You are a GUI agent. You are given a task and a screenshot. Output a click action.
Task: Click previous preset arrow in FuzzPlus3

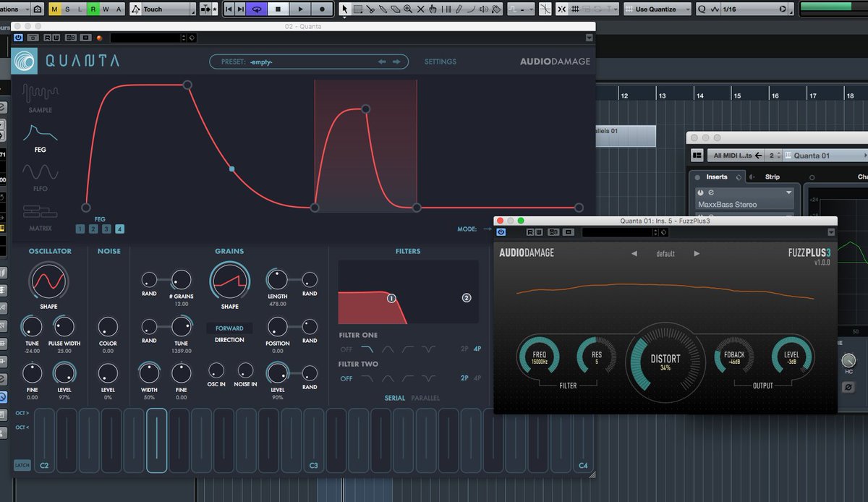[x=635, y=254]
